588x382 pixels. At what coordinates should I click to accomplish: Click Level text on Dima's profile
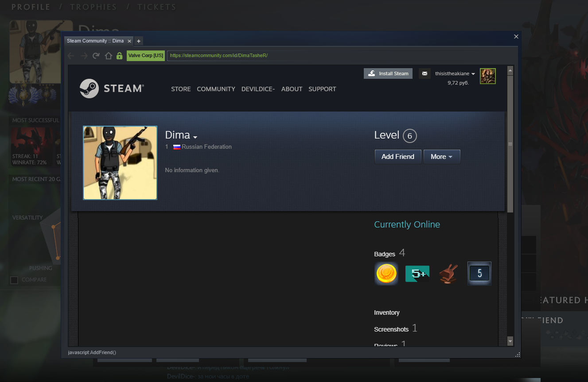[387, 135]
